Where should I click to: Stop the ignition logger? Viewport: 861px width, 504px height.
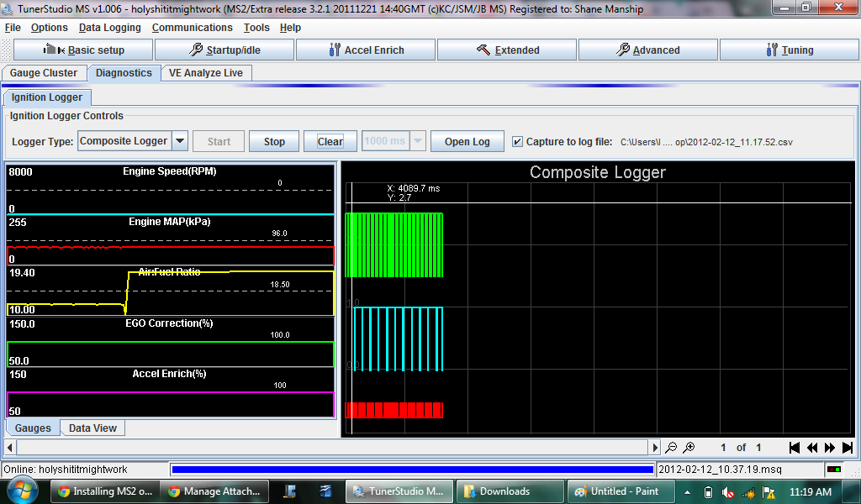pyautogui.click(x=274, y=141)
